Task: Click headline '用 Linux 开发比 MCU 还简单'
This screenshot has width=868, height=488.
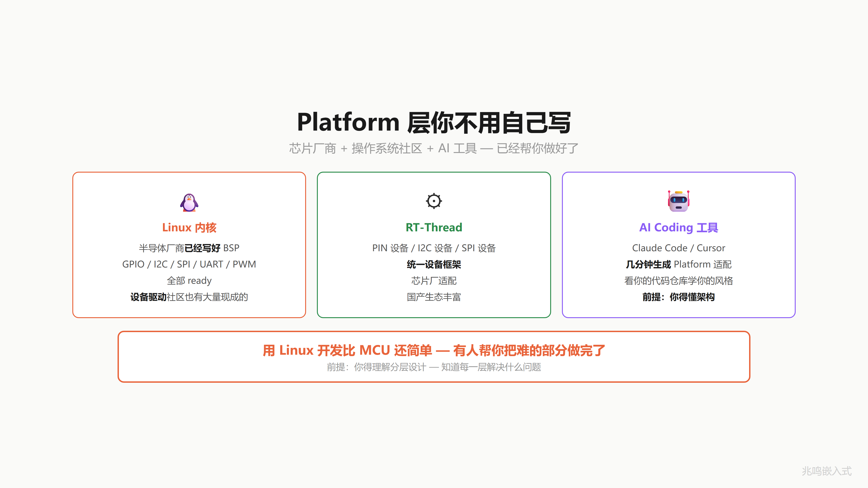Action: 347,350
